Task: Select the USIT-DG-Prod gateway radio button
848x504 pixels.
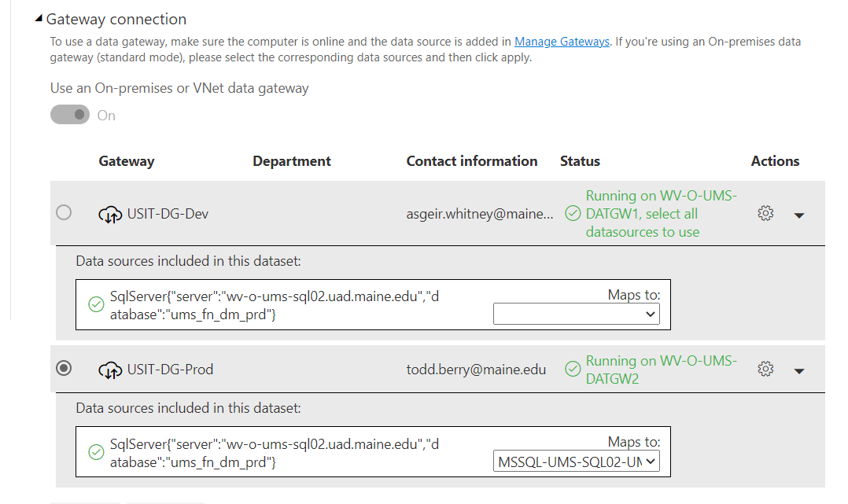Action: click(64, 368)
